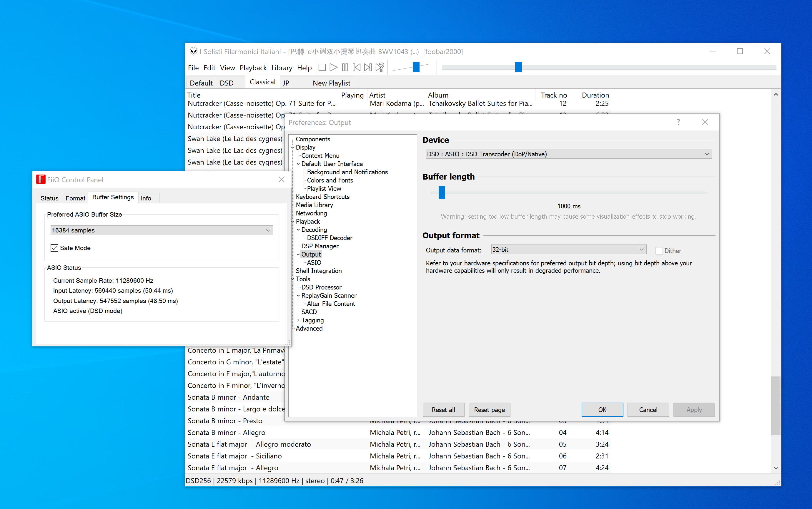Open the Library menu
This screenshot has width=812, height=509.
282,68
